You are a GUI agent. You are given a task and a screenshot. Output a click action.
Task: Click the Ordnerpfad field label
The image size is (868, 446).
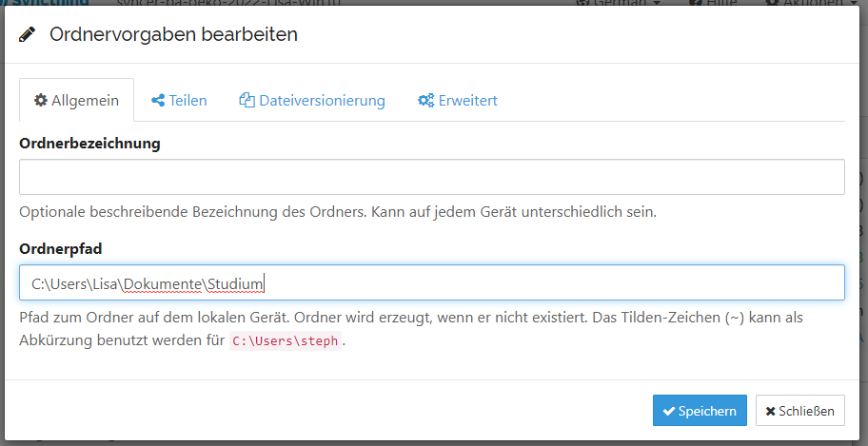pos(60,247)
